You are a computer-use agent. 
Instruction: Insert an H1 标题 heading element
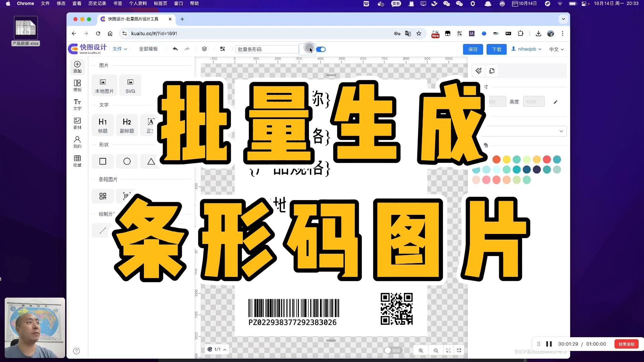(x=103, y=125)
